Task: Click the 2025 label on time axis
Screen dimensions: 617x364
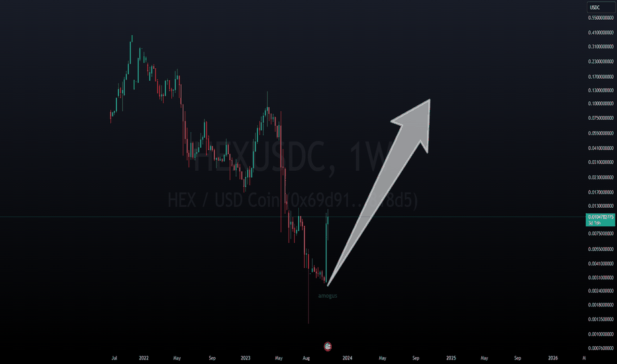Action: tap(451, 358)
